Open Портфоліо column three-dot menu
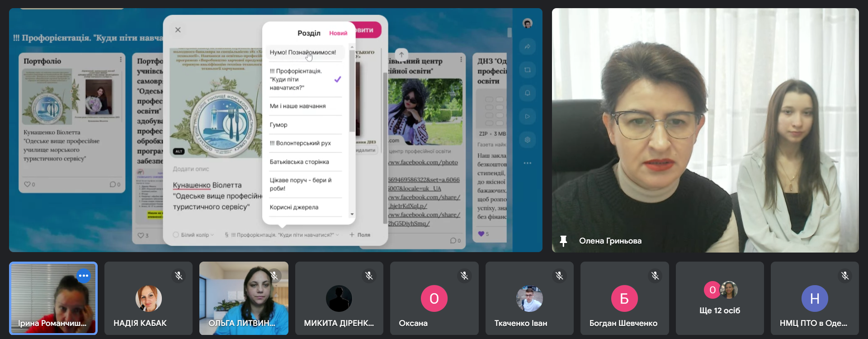Screen dimensions: 868x339 coord(121,60)
